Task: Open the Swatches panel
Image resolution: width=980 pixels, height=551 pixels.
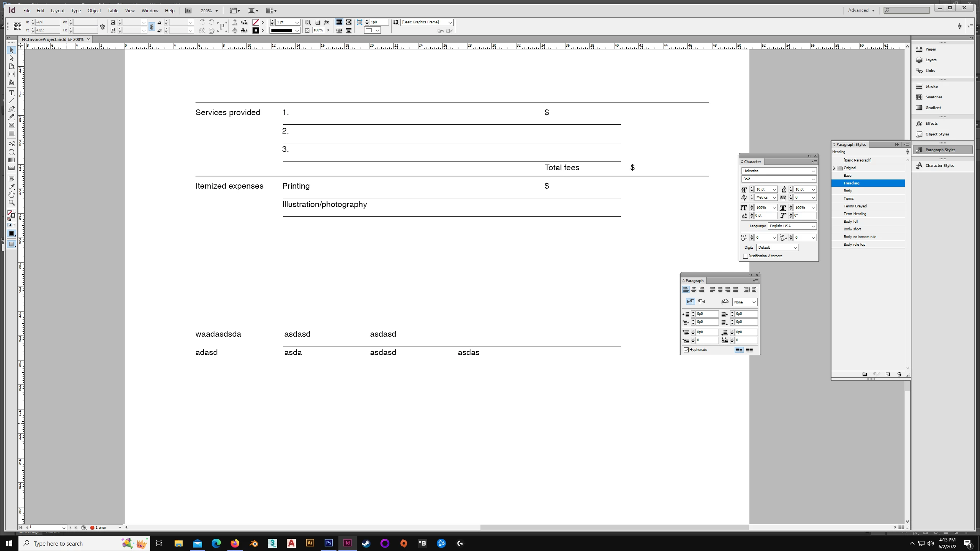Action: pyautogui.click(x=933, y=97)
